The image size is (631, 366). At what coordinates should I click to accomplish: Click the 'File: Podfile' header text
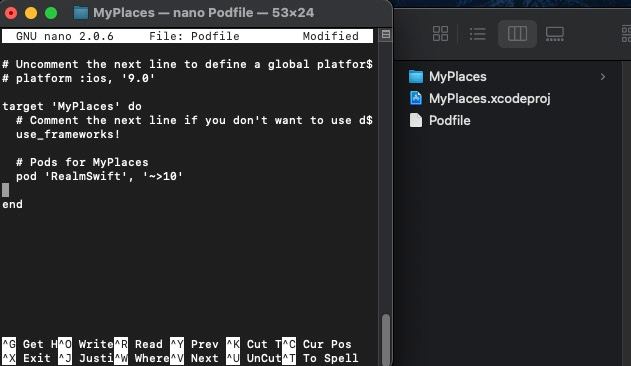(194, 36)
